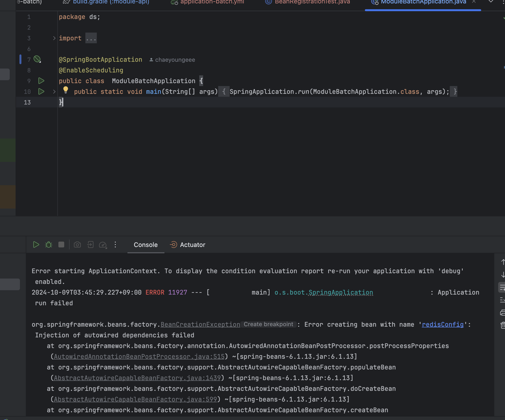Clear console output with the trash icon
Screen dimensions: 505x420
point(503,325)
